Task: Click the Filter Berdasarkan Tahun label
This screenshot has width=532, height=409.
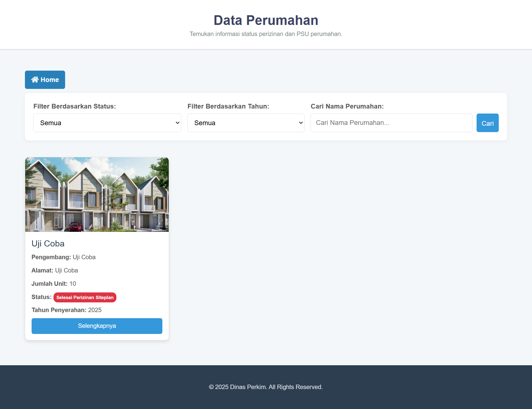Action: pyautogui.click(x=228, y=106)
